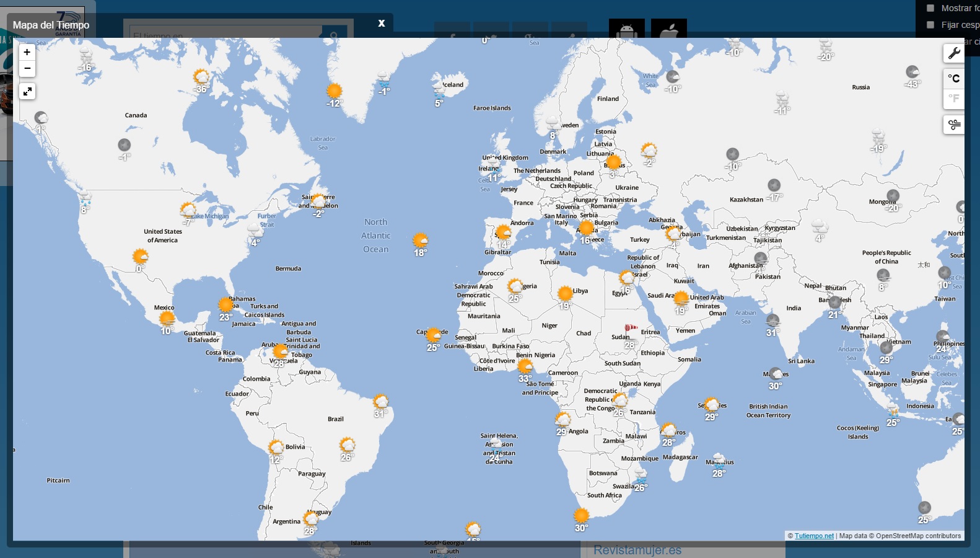Screen dimensions: 980x558
Task: Select the sunny -12° icon over Greenland
Action: (335, 91)
